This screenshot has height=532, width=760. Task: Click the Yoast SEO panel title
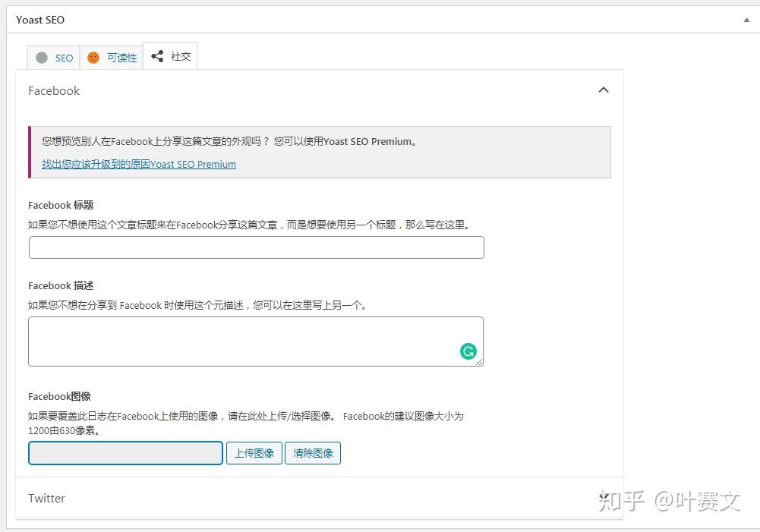pyautogui.click(x=39, y=20)
